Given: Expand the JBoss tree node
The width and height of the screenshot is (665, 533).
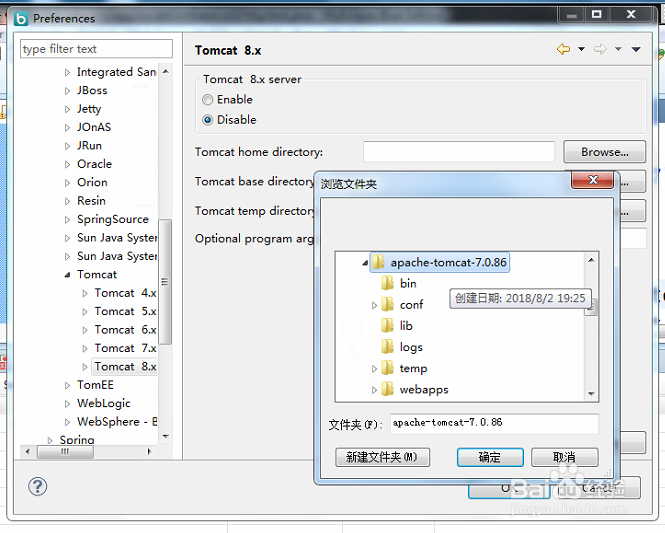Looking at the screenshot, I should (67, 91).
